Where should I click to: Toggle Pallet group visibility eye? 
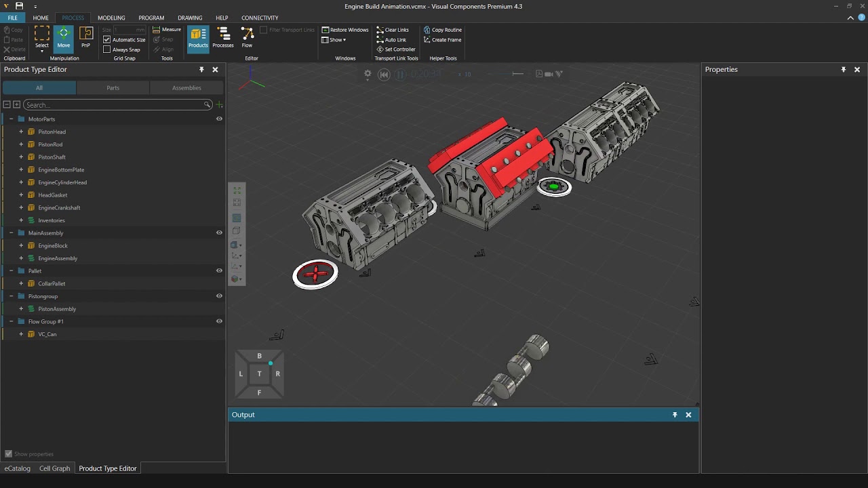click(x=219, y=270)
